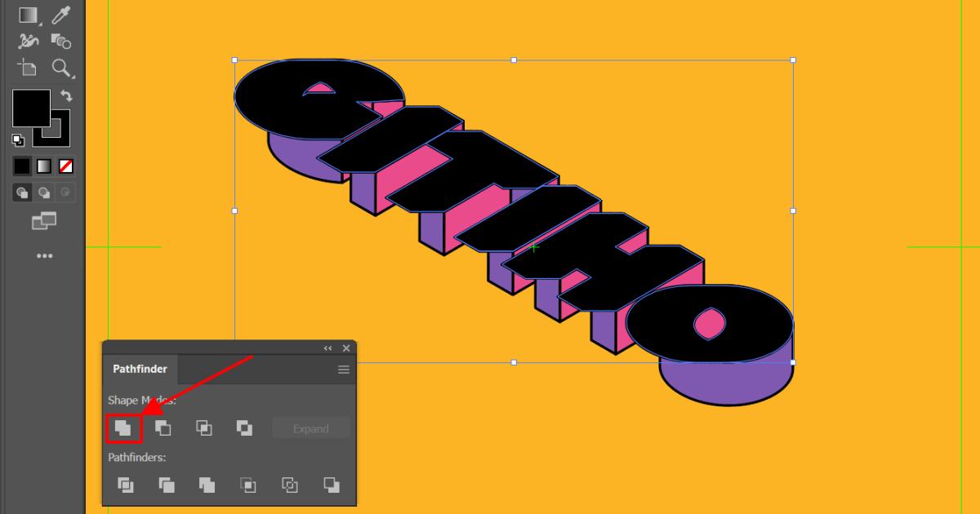Image resolution: width=980 pixels, height=514 pixels.
Task: Click the "Shape Modes:" label
Action: tap(142, 401)
